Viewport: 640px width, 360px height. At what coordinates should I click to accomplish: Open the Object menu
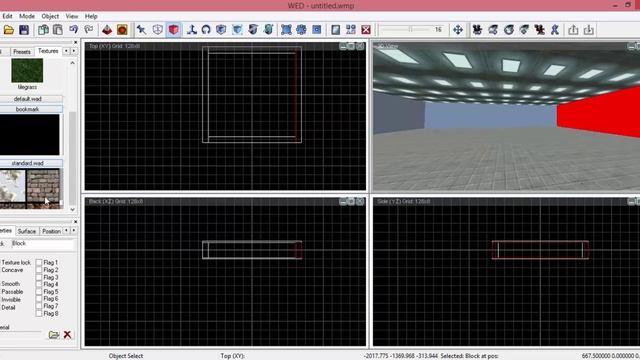pos(50,16)
